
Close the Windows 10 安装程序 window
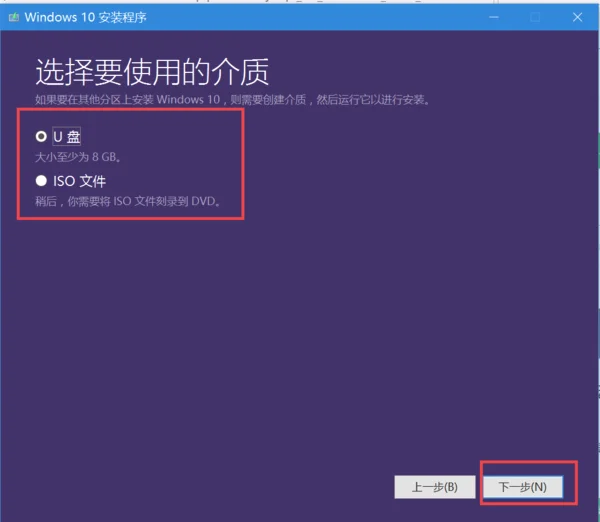577,17
